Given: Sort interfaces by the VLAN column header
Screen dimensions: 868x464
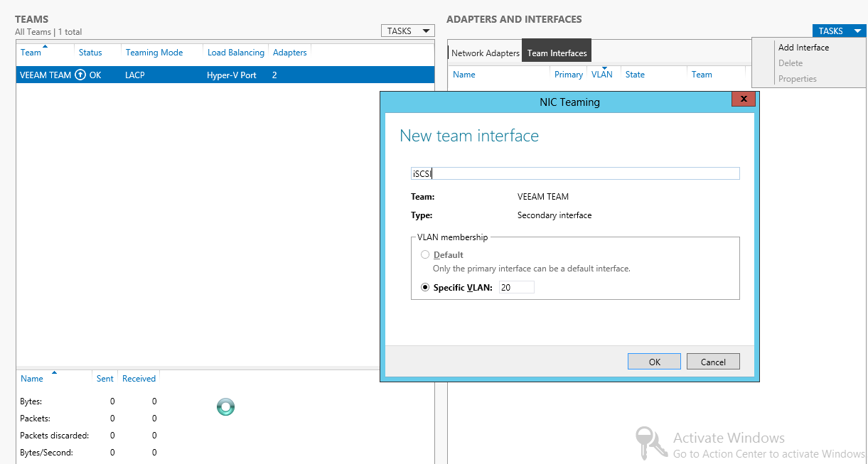Looking at the screenshot, I should click(604, 75).
